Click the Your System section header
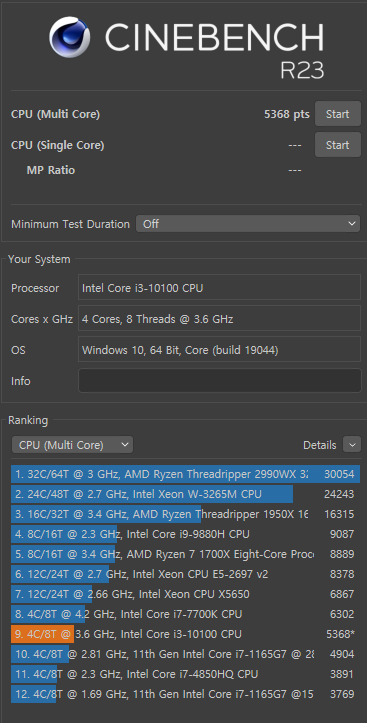 [39, 259]
